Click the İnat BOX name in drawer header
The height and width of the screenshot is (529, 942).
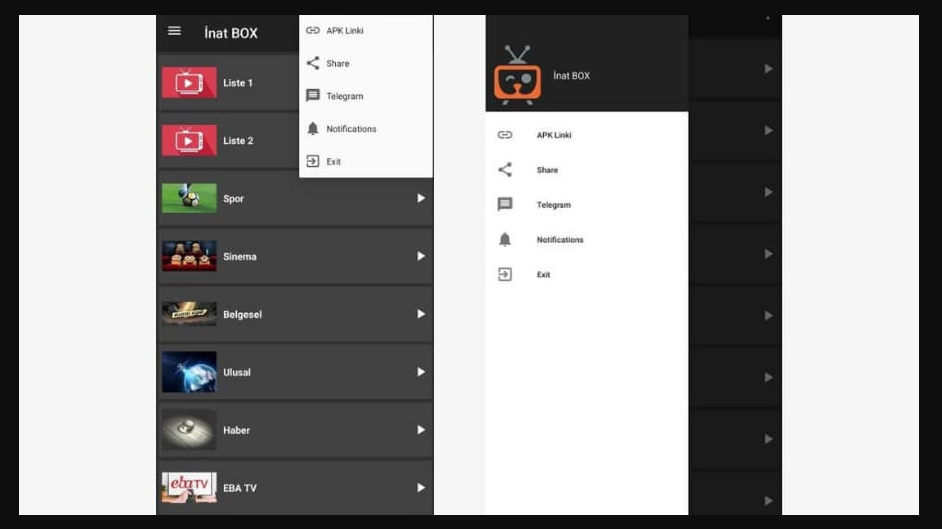coord(571,76)
